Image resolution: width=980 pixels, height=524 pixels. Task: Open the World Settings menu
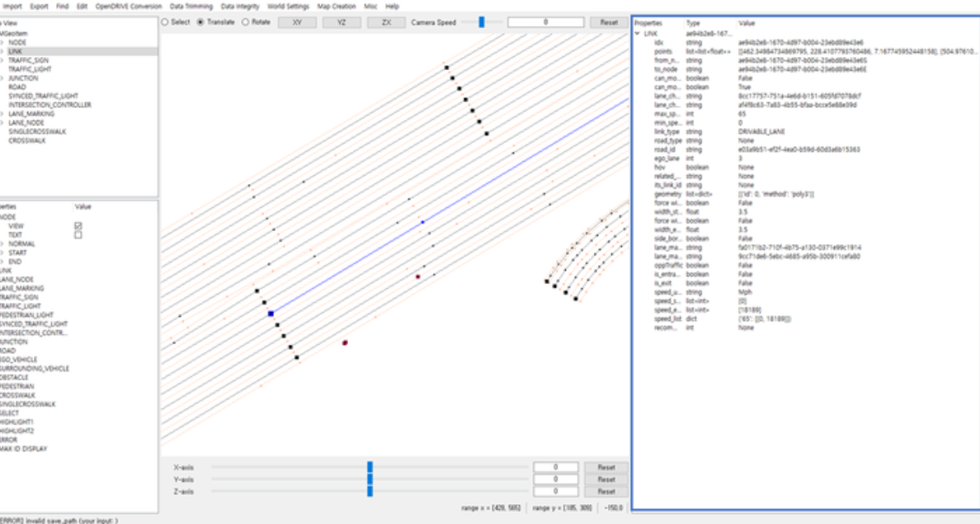288,6
